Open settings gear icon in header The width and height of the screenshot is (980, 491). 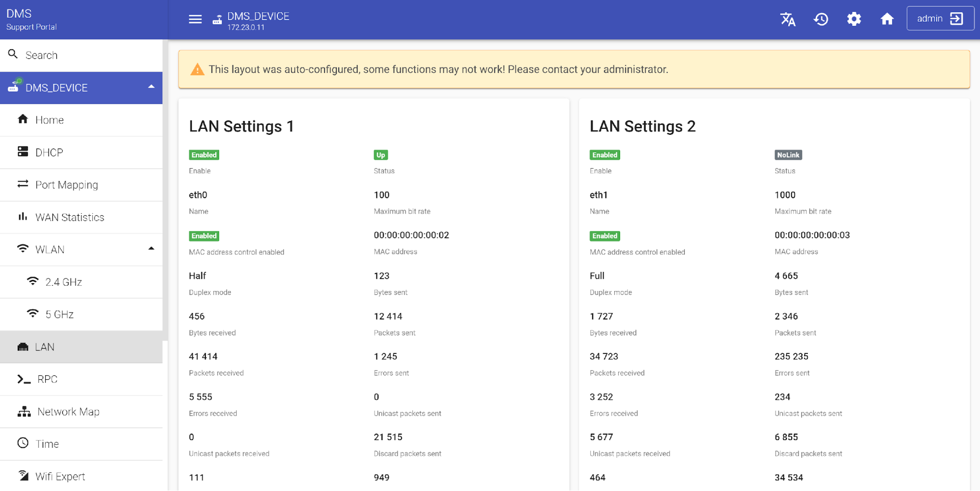click(854, 19)
